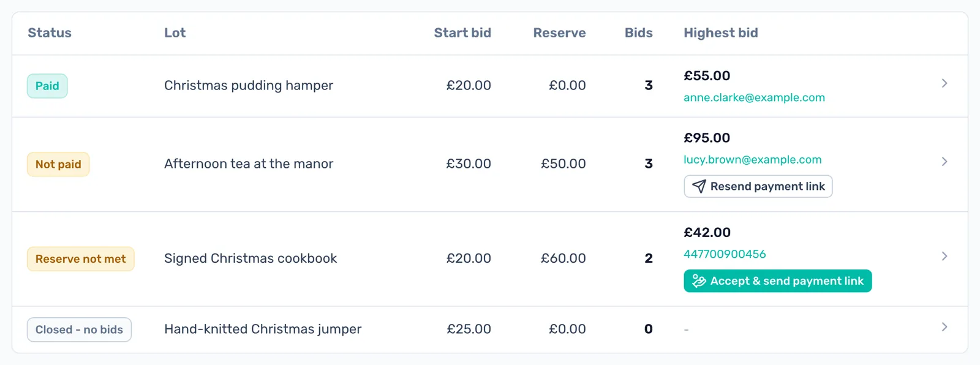Click the handshake icon in Accept button
The width and height of the screenshot is (980, 365).
699,281
